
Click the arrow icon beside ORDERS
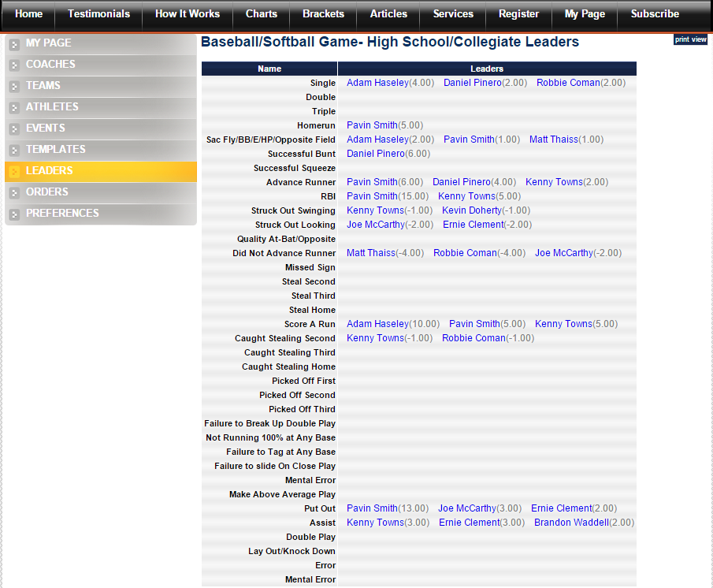(14, 193)
